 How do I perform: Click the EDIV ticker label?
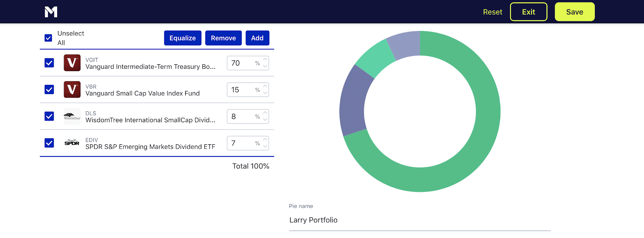pyautogui.click(x=92, y=140)
